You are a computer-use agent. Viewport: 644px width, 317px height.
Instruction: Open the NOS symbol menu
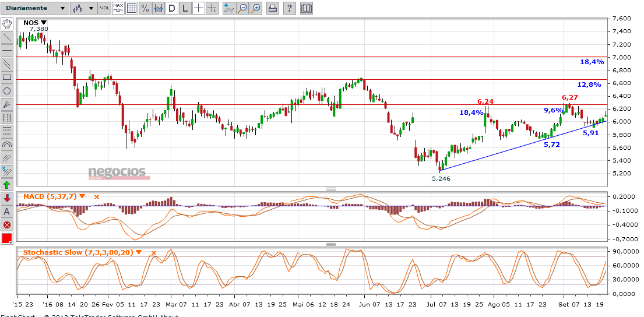coord(43,23)
